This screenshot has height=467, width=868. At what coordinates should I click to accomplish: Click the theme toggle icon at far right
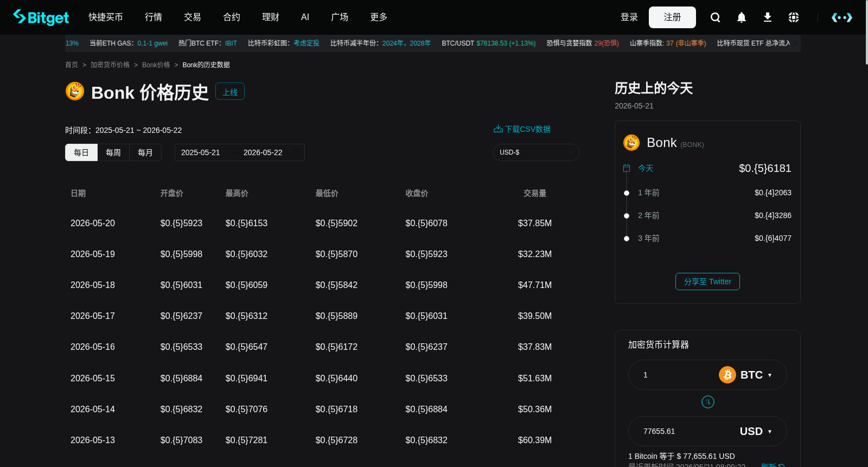842,17
